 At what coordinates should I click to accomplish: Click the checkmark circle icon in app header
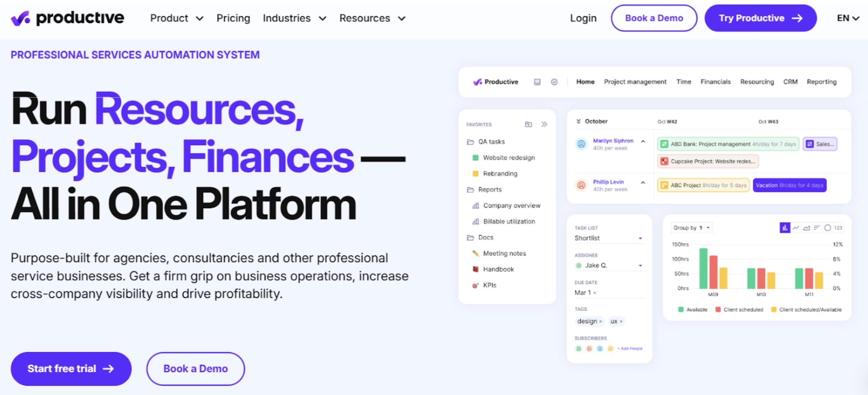(554, 82)
